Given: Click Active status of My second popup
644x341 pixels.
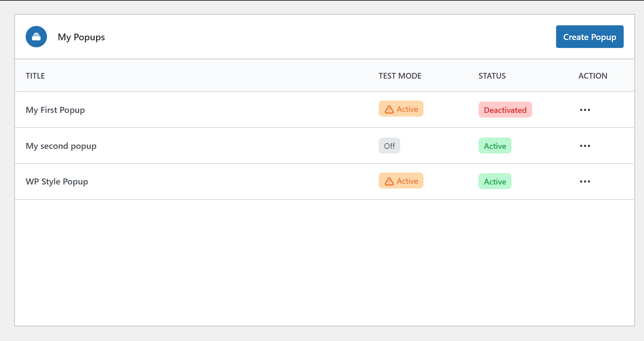Looking at the screenshot, I should (x=495, y=146).
